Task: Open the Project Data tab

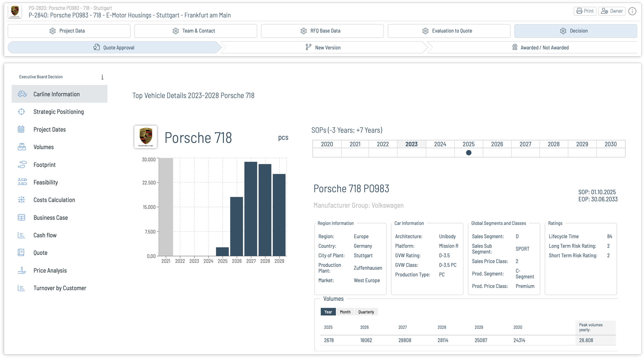Action: click(x=69, y=31)
